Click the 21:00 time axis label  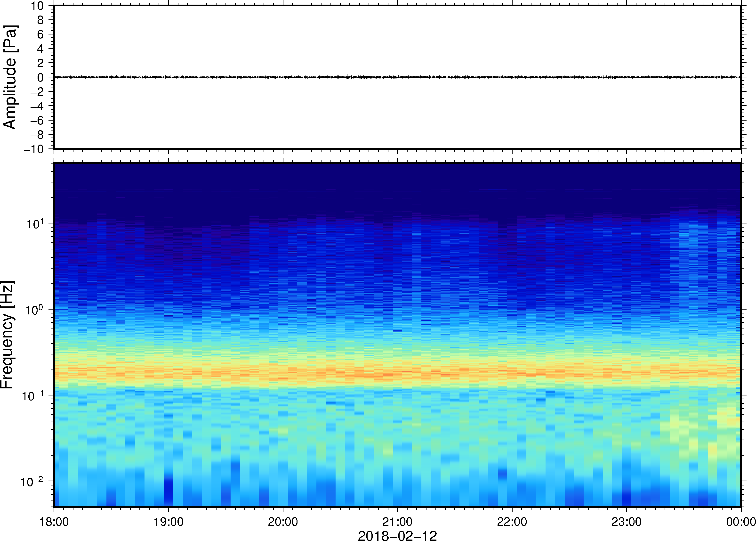tap(397, 522)
